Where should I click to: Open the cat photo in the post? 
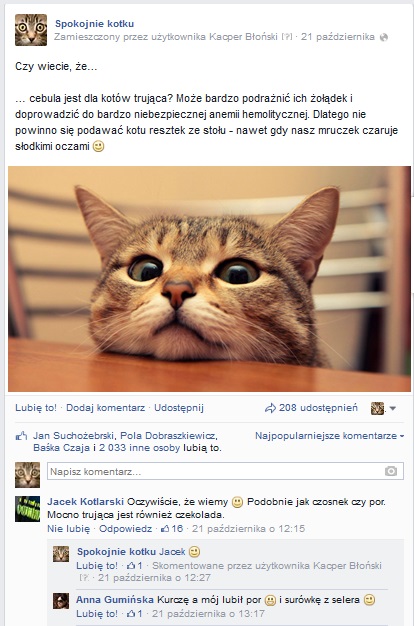point(209,279)
